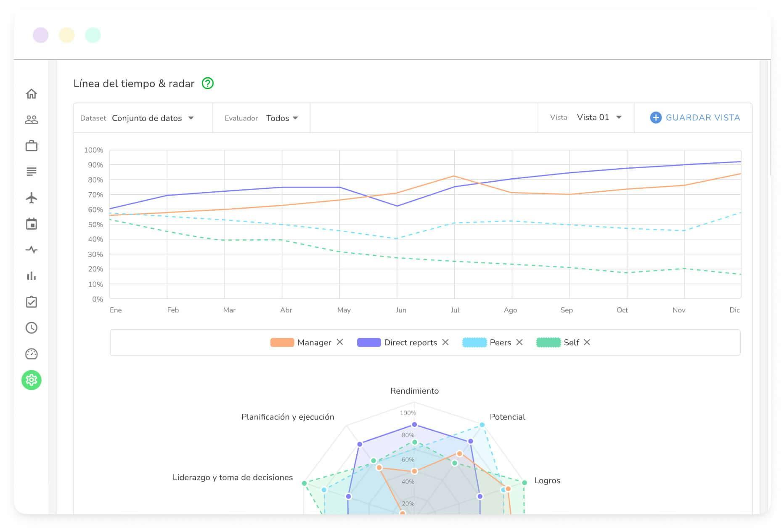Click the clipboard checklist sidebar icon
Viewport: 784px width, 532px height.
(32, 302)
